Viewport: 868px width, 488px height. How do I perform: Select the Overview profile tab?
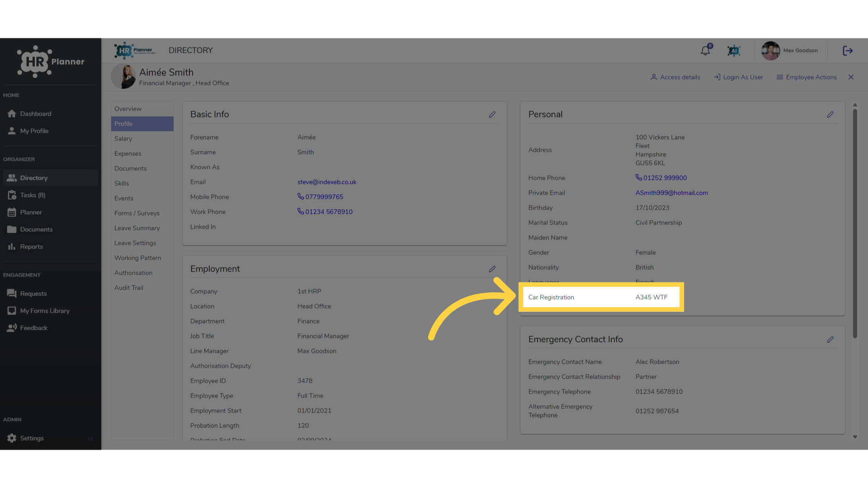pyautogui.click(x=142, y=109)
